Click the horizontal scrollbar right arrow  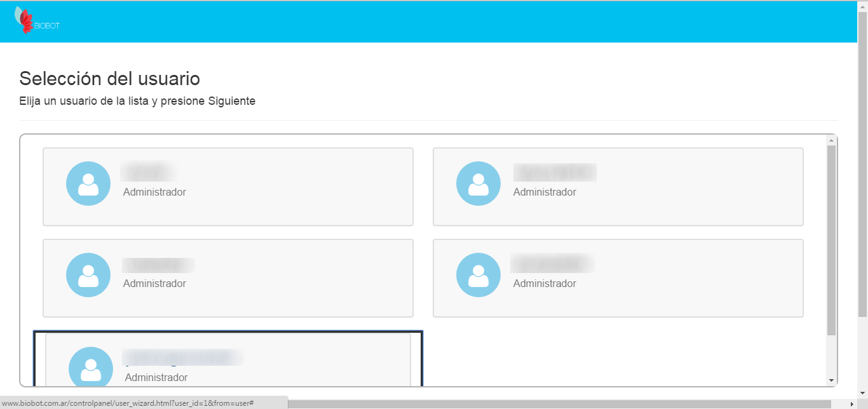click(x=852, y=404)
